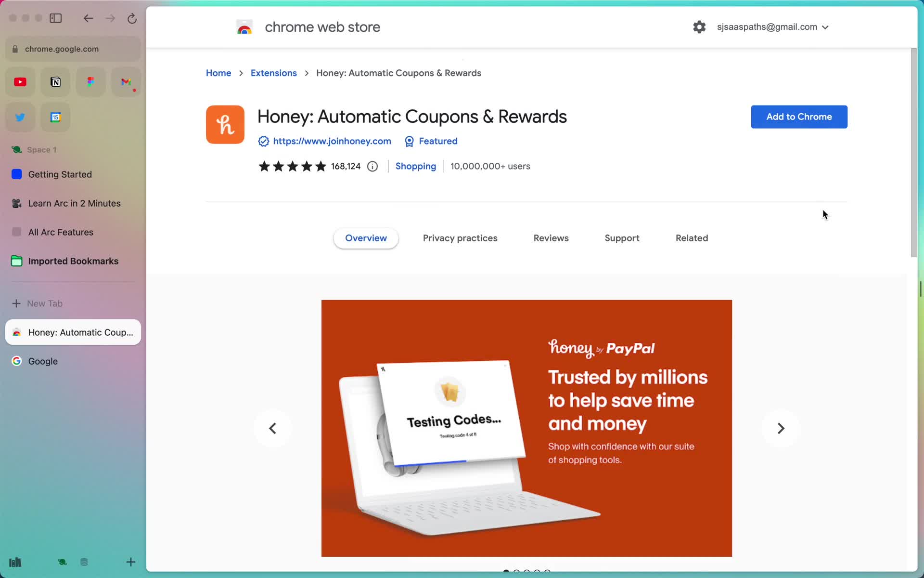Click the previous carousel arrow

[273, 428]
